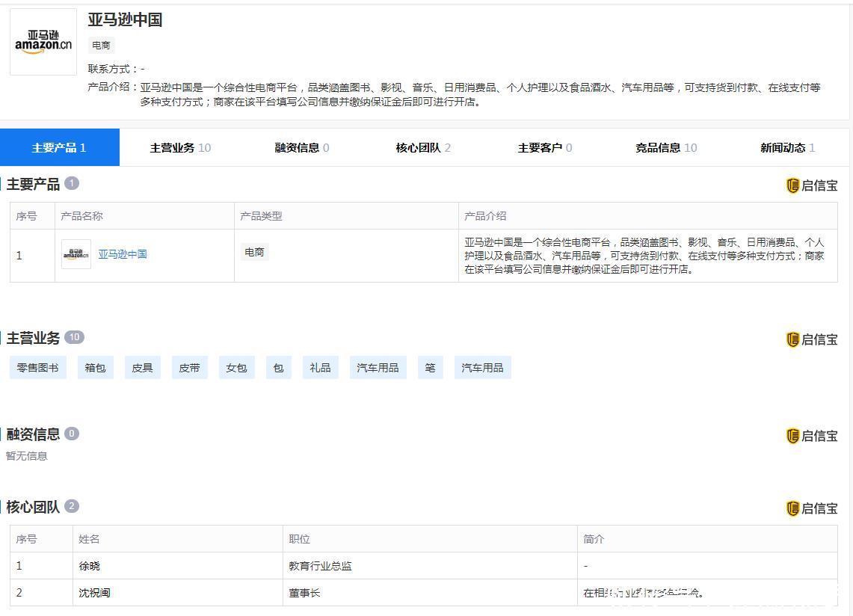
Task: Click the 电商 product type tag in table
Action: pos(255,252)
